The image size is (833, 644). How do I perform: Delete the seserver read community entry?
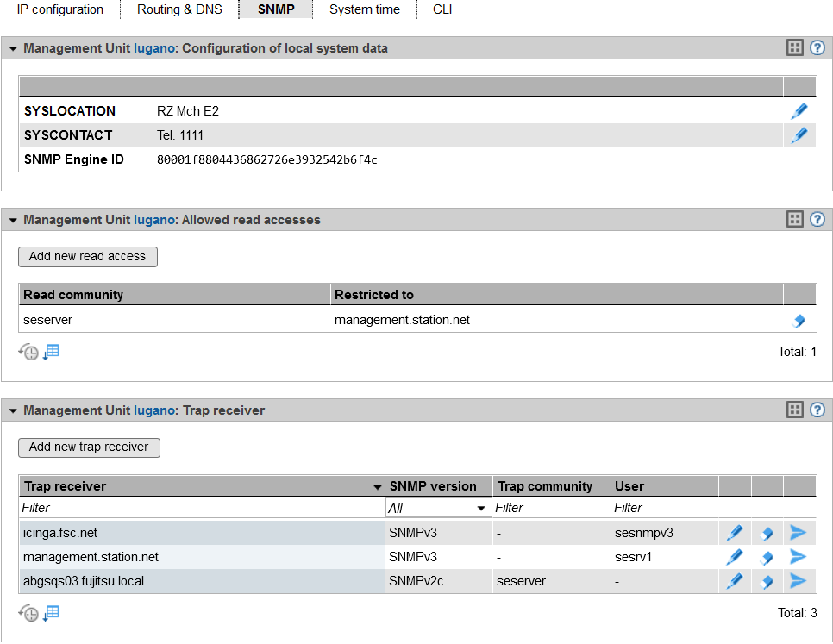click(x=799, y=321)
